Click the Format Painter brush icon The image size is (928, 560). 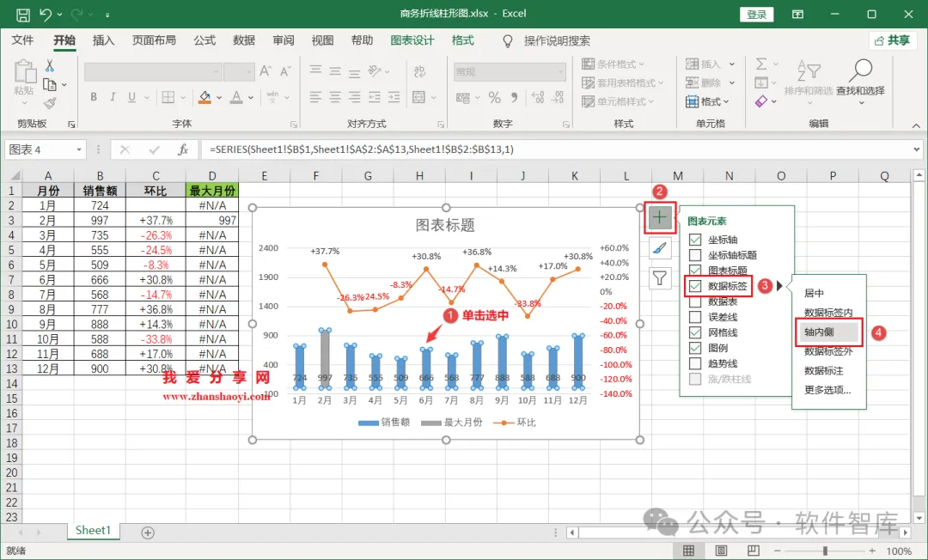50,103
